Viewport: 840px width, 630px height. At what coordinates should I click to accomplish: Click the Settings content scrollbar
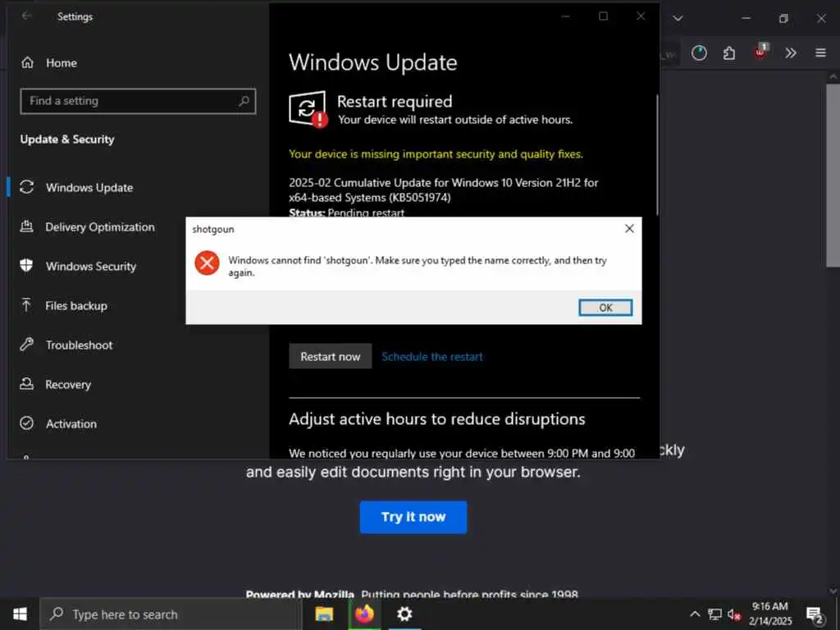click(657, 155)
